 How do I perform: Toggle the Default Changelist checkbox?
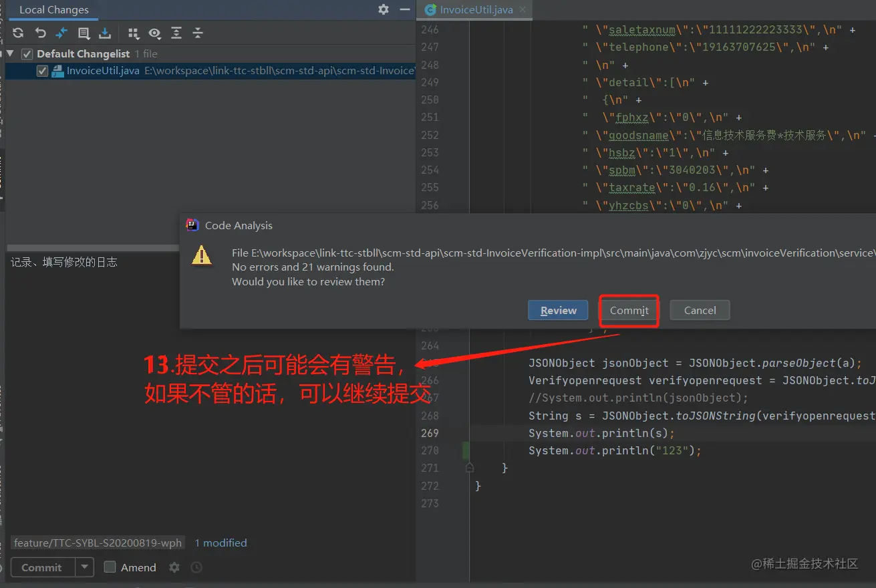tap(27, 53)
